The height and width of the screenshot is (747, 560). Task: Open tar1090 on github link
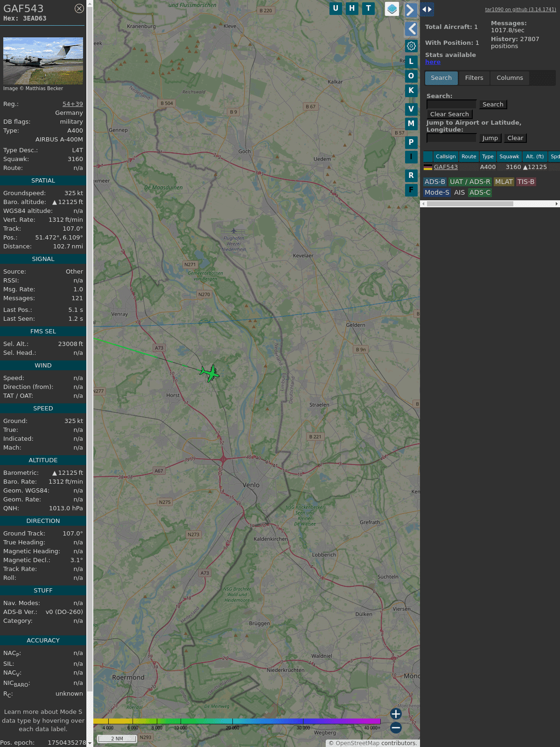coord(520,9)
